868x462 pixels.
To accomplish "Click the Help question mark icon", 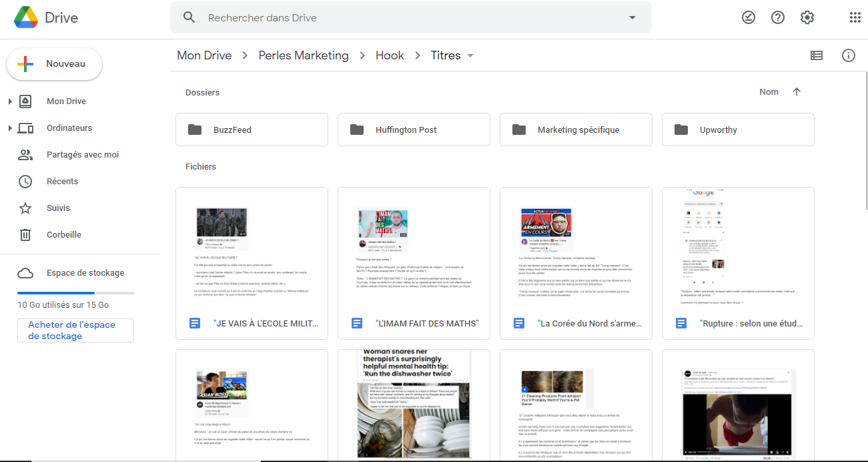I will click(778, 18).
